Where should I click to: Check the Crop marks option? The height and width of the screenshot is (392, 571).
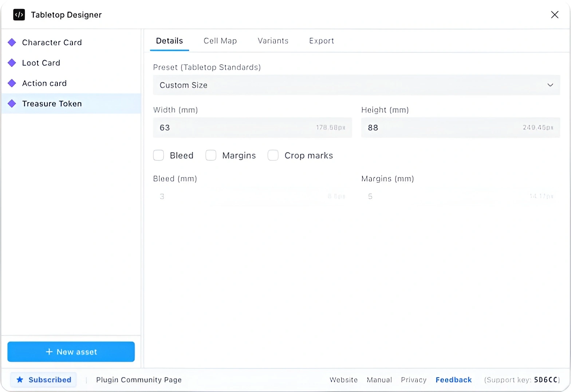[x=273, y=156]
